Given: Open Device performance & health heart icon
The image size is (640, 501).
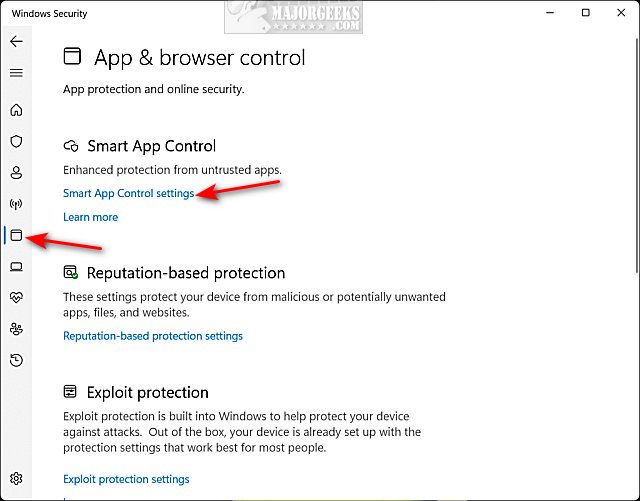Looking at the screenshot, I should [x=16, y=297].
